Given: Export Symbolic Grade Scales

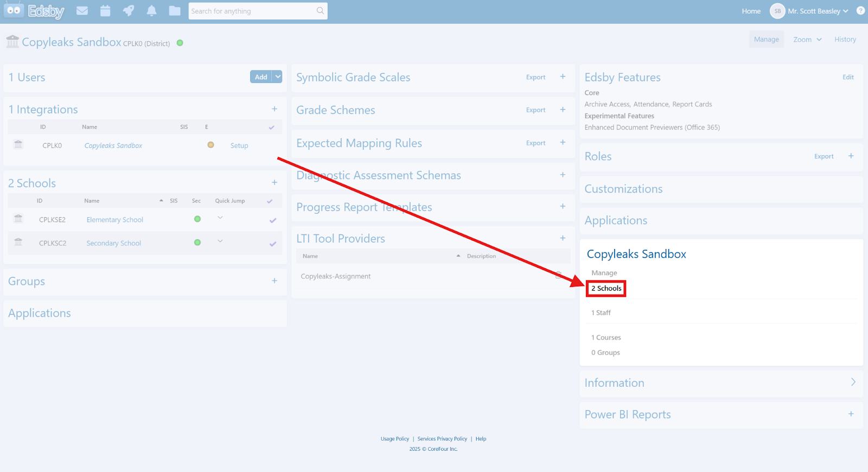Looking at the screenshot, I should click(535, 77).
